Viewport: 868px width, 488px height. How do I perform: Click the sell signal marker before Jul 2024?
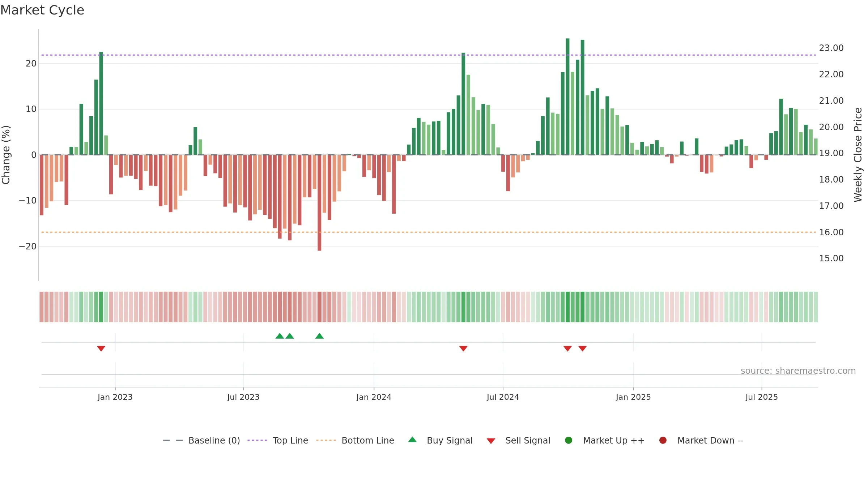pos(463,348)
